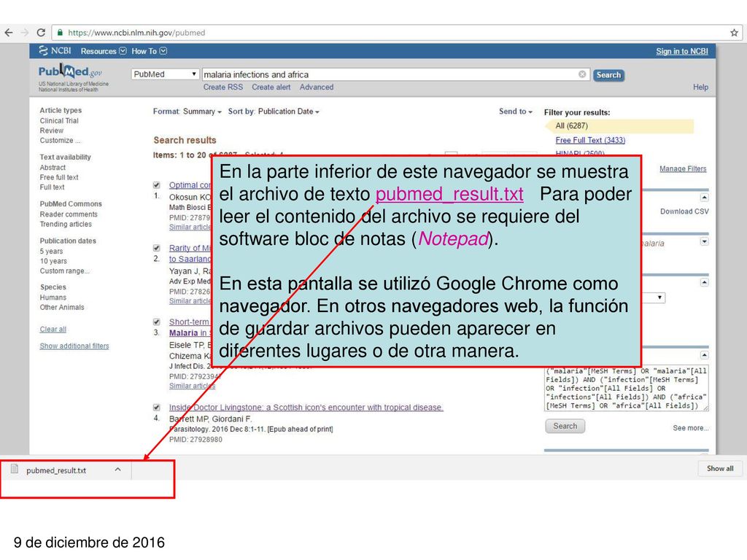Clear the search box text
This screenshot has width=747, height=560.
coord(582,74)
